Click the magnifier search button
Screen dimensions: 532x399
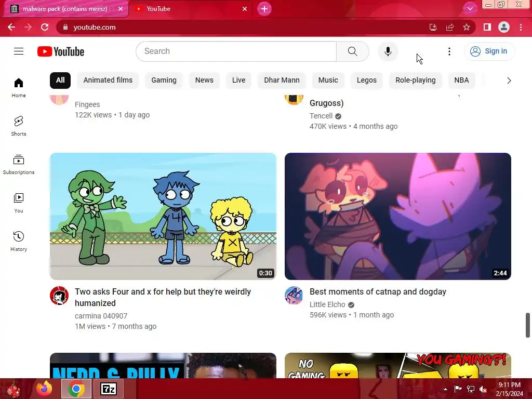pos(353,51)
